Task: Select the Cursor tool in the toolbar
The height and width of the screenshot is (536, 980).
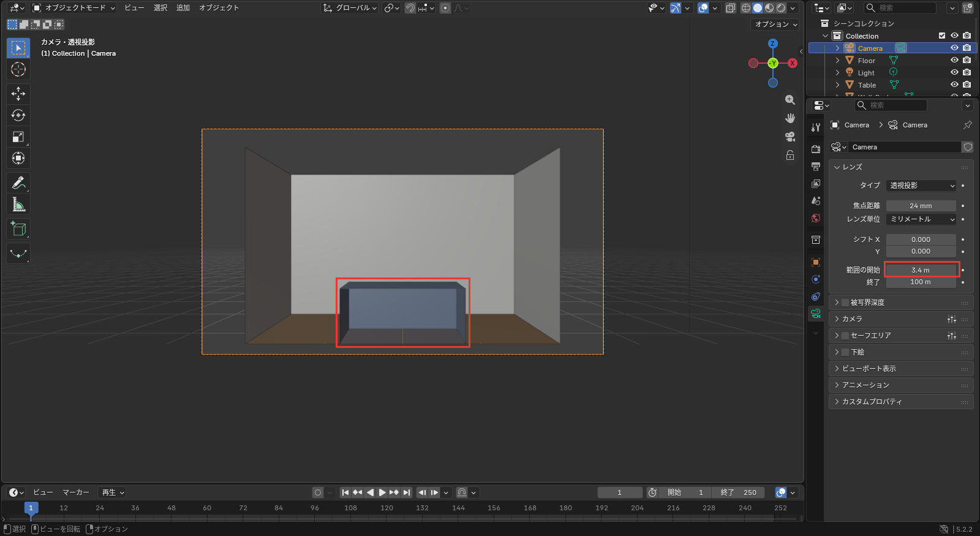Action: pos(18,69)
